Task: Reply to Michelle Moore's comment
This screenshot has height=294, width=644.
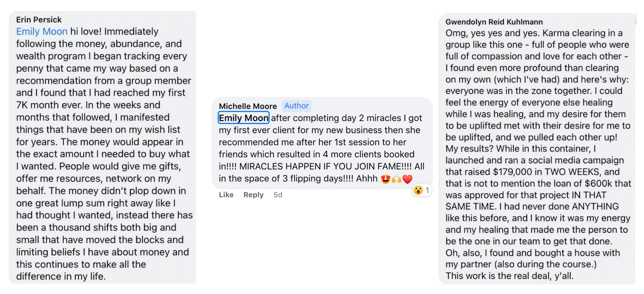Action: (253, 195)
